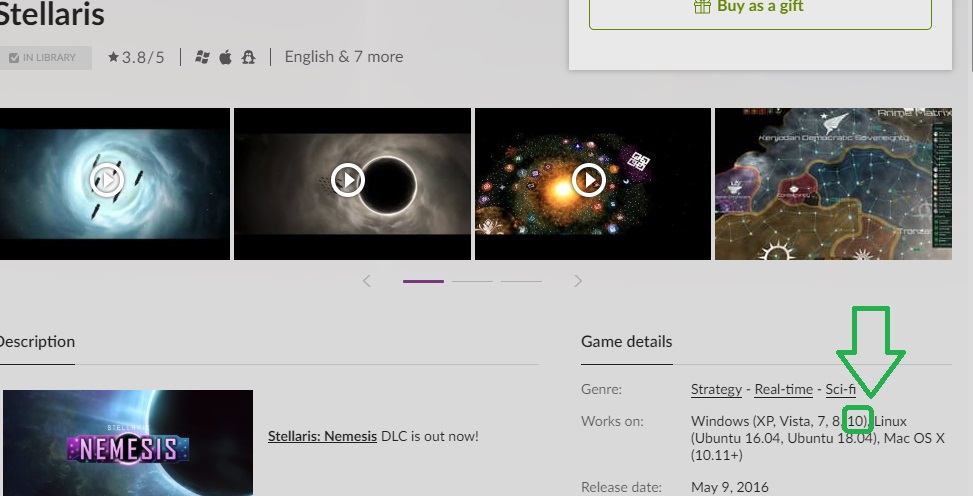Screen dimensions: 973x496
Task: Select the second gallery page indicator
Action: (x=472, y=281)
